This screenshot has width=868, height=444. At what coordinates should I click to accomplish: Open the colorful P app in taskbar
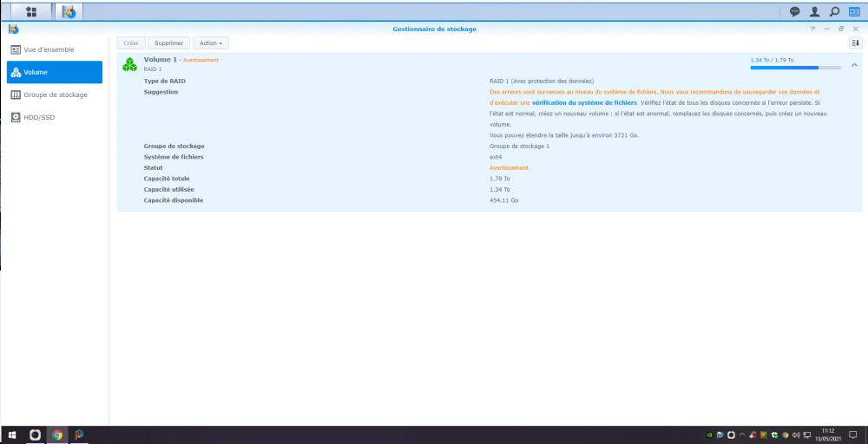coord(79,435)
